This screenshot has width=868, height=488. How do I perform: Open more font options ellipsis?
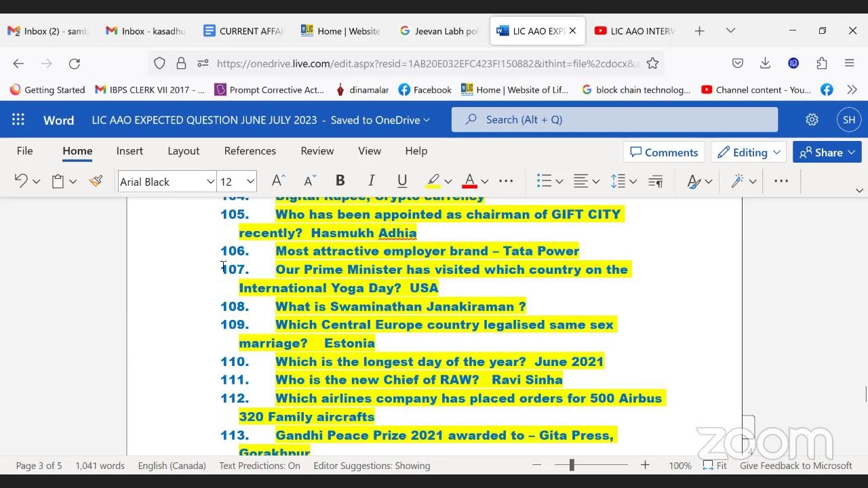pos(506,181)
